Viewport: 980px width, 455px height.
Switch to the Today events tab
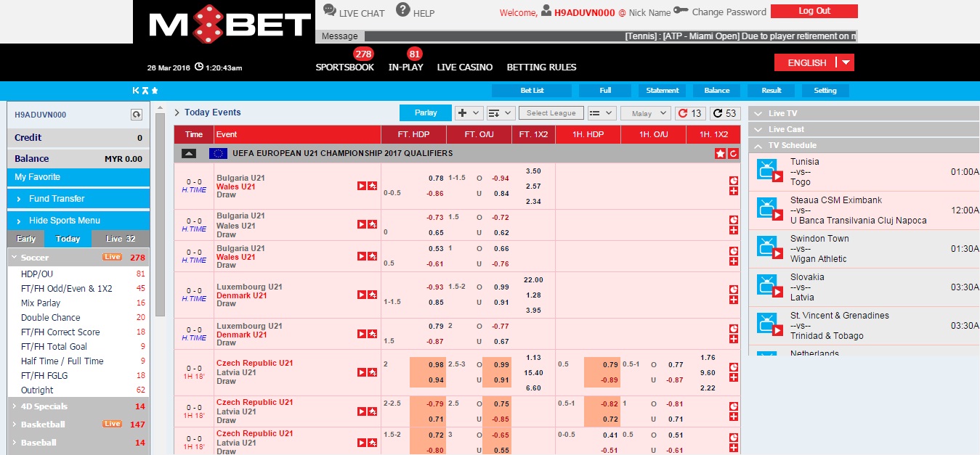click(68, 238)
